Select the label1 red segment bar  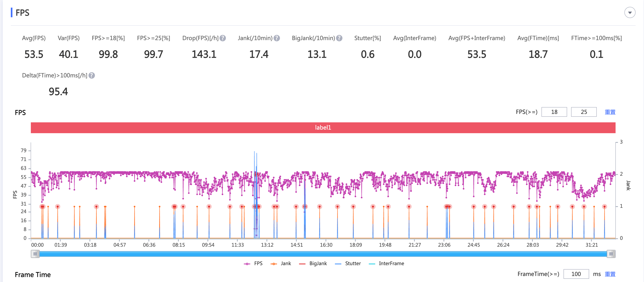point(323,128)
